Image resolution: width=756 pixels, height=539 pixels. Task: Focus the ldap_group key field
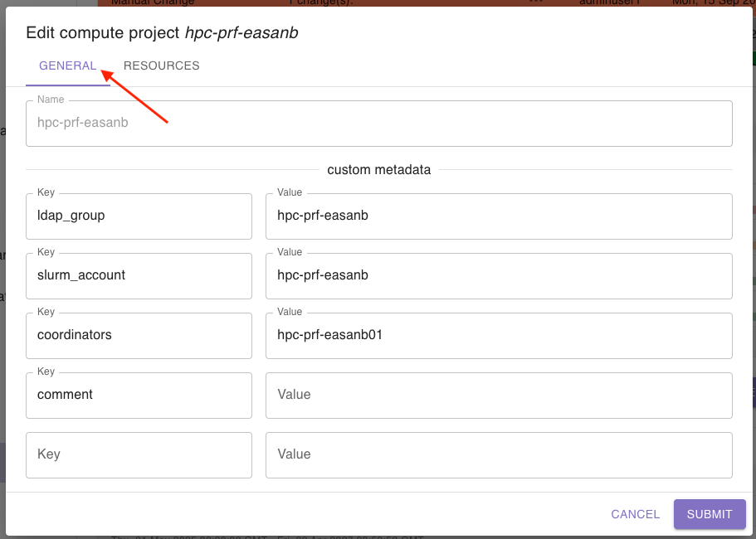coord(139,216)
